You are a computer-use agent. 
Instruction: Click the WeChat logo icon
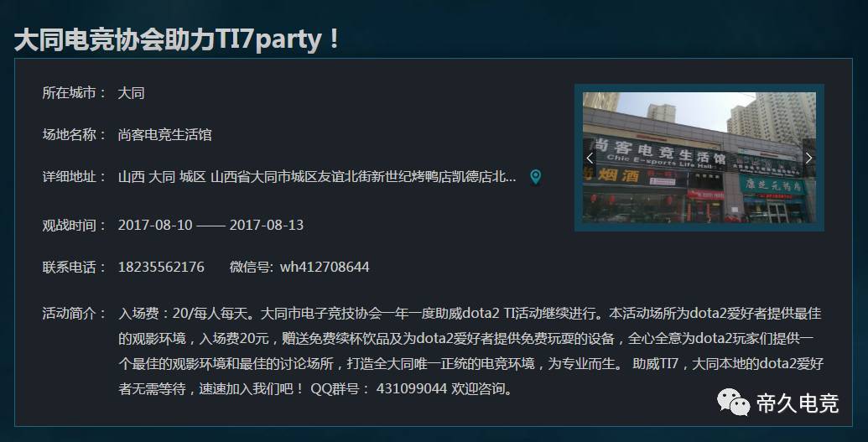pos(734,402)
